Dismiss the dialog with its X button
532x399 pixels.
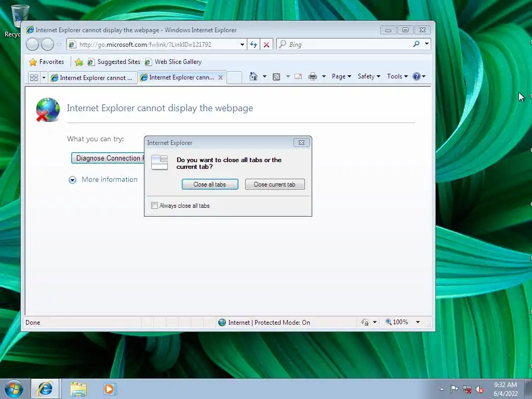[301, 142]
